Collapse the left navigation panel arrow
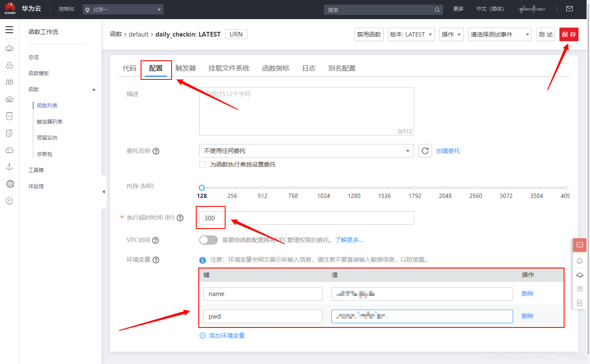Screen dimensions: 590x364 coord(104,192)
